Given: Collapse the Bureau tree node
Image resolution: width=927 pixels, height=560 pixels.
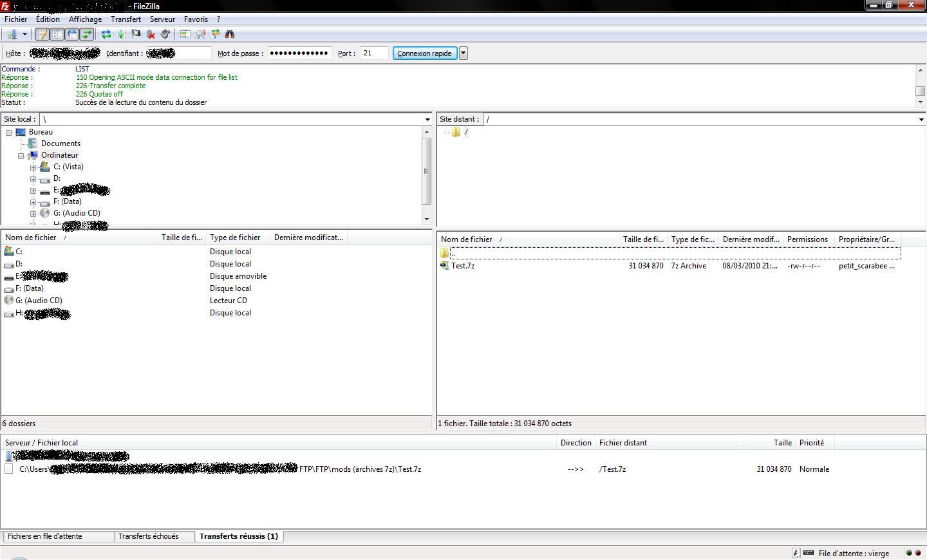Looking at the screenshot, I should tap(8, 132).
